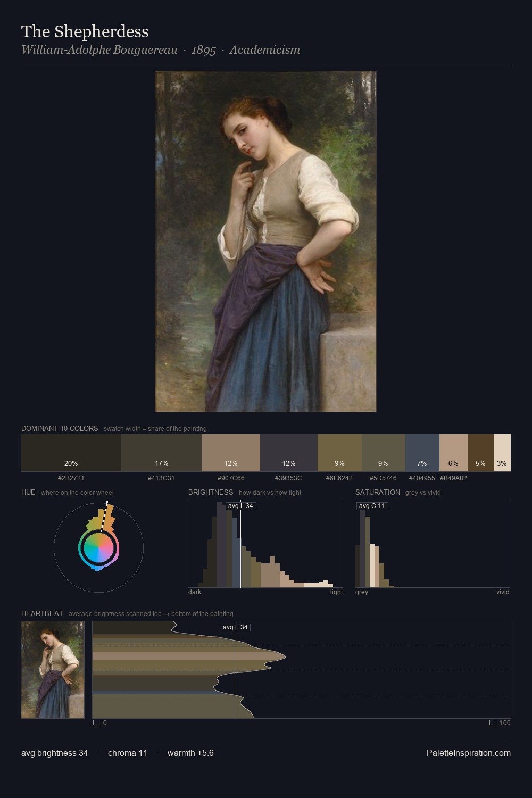Click the "L = 100" axis label
The image size is (532, 798).
point(500,723)
